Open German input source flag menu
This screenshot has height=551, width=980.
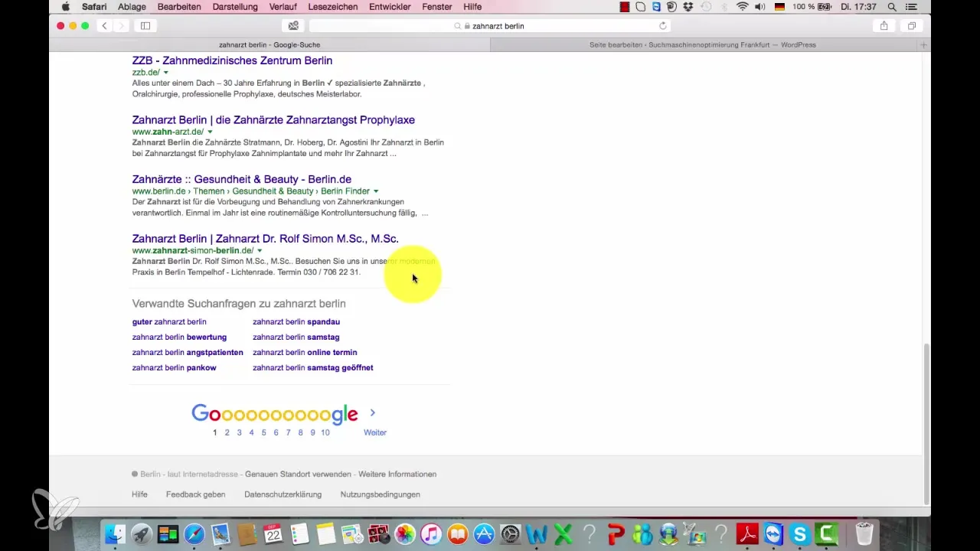[x=780, y=7]
